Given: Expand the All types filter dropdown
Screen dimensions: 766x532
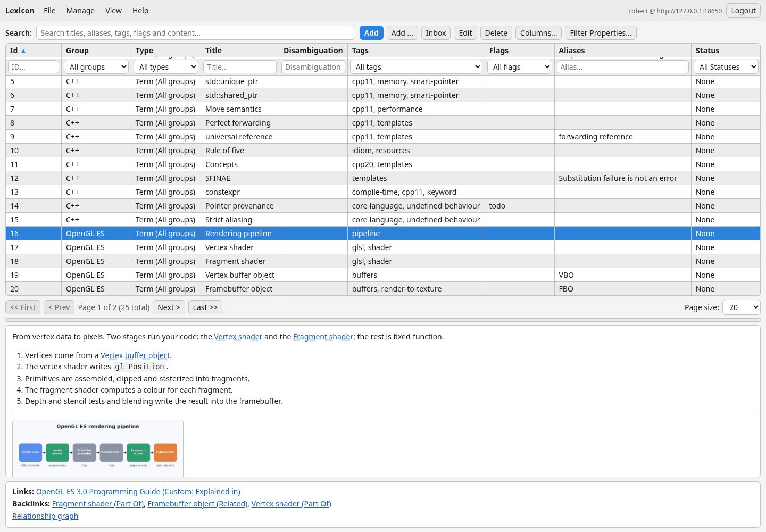Looking at the screenshot, I should click(x=166, y=67).
